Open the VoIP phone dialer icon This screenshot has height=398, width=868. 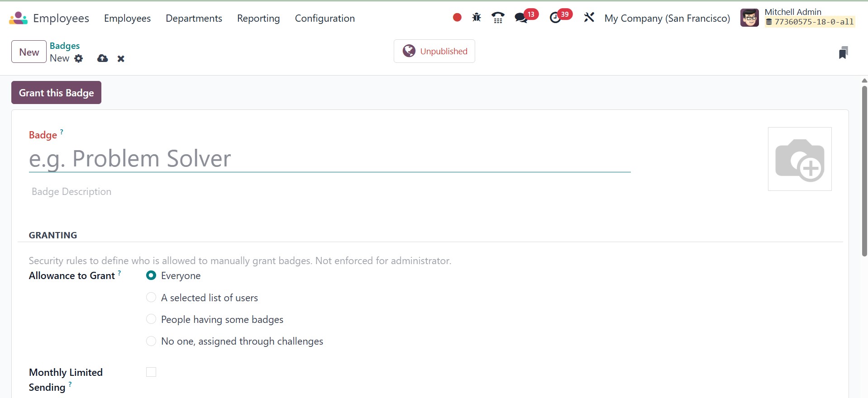click(498, 18)
